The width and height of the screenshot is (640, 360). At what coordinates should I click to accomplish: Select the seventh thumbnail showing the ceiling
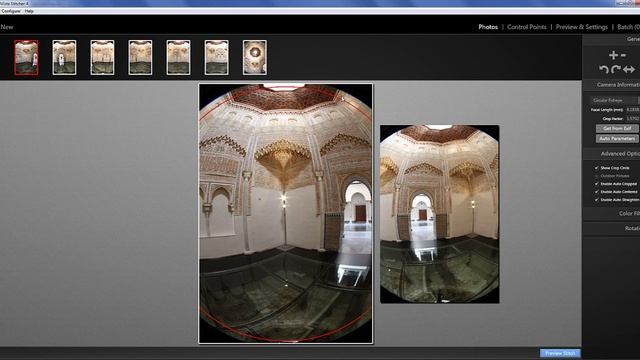coord(255,58)
